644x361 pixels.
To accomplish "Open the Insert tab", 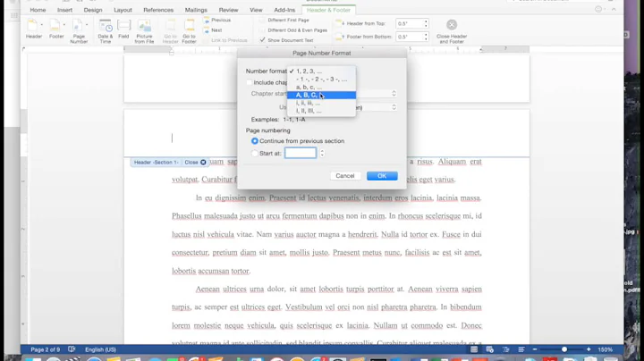I will (64, 10).
